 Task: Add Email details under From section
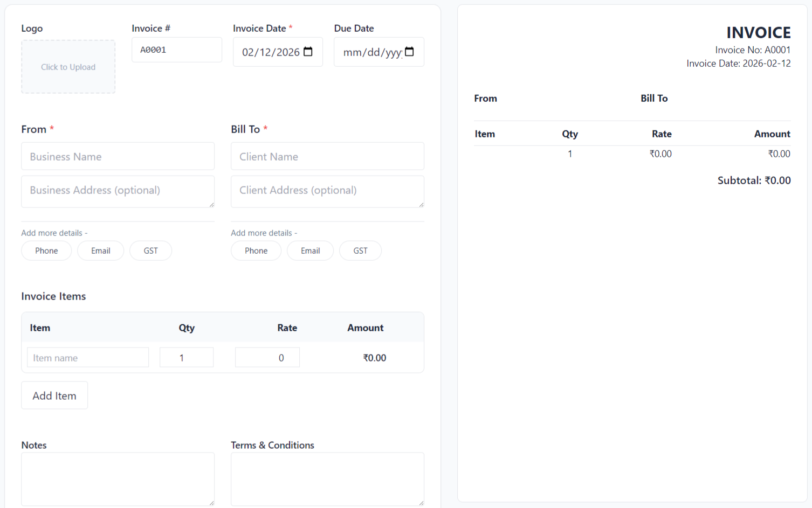pos(100,250)
